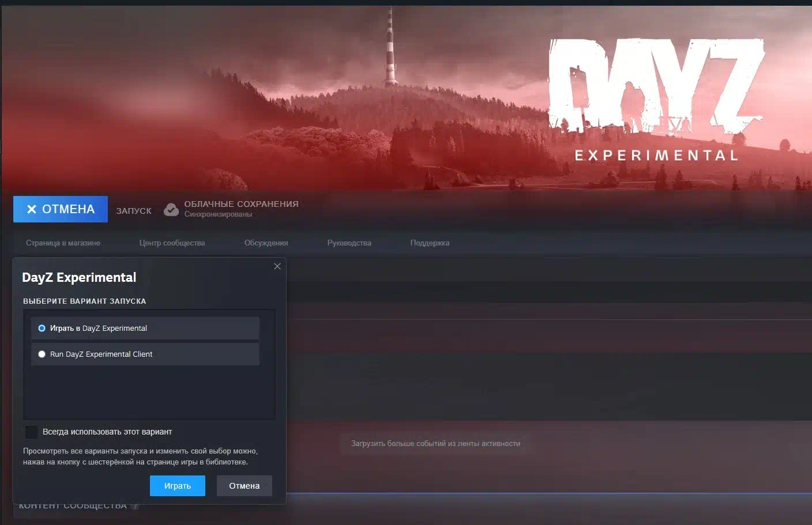Go to the 'Центр сообщества' tab
The height and width of the screenshot is (525, 812).
pyautogui.click(x=172, y=243)
